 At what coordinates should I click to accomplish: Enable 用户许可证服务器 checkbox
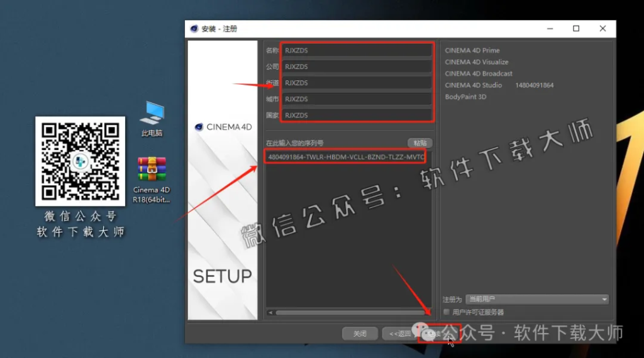(x=447, y=312)
